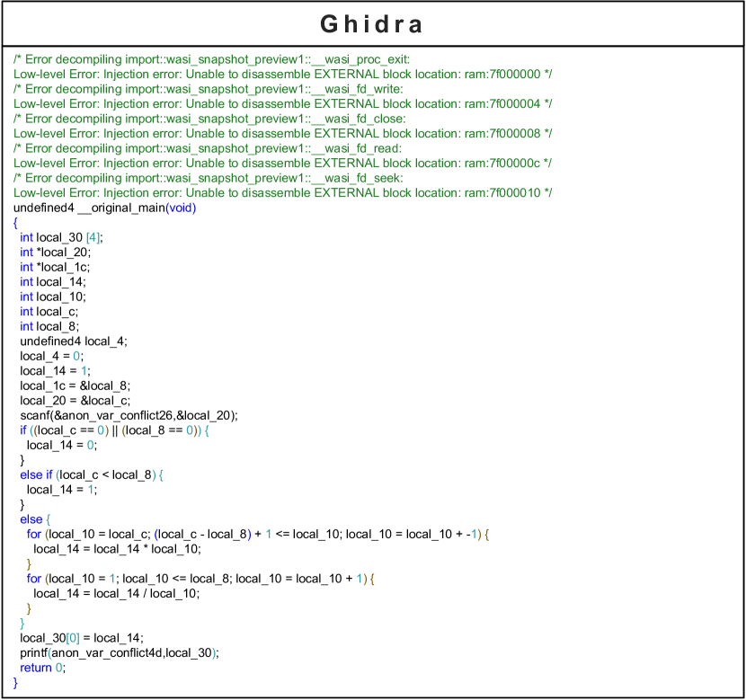
Task: Select the __wasi_fd_seek error comment line
Action: 209,178
